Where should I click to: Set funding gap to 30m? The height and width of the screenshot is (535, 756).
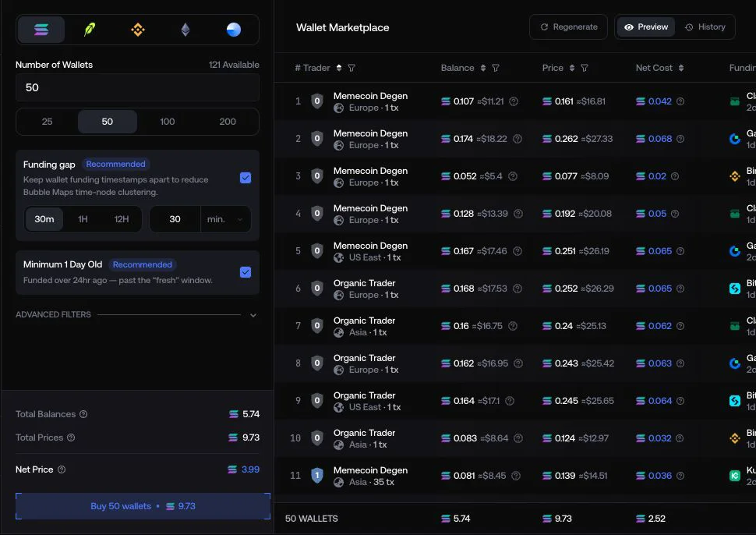[x=44, y=219]
